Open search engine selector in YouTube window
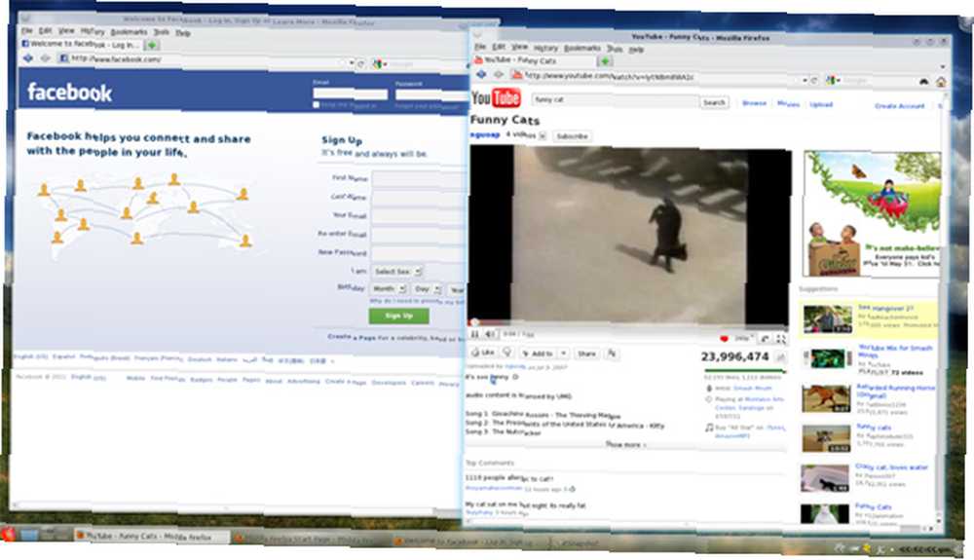This screenshot has width=974, height=560. tap(832, 80)
